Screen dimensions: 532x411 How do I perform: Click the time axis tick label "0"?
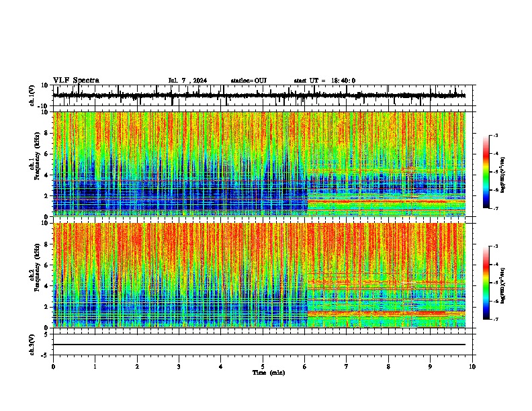(x=53, y=367)
